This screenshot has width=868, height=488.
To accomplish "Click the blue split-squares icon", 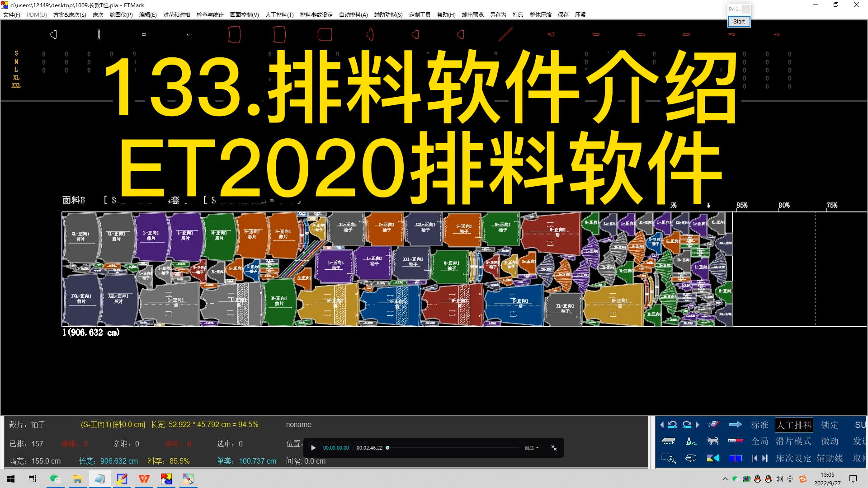I will tap(736, 458).
